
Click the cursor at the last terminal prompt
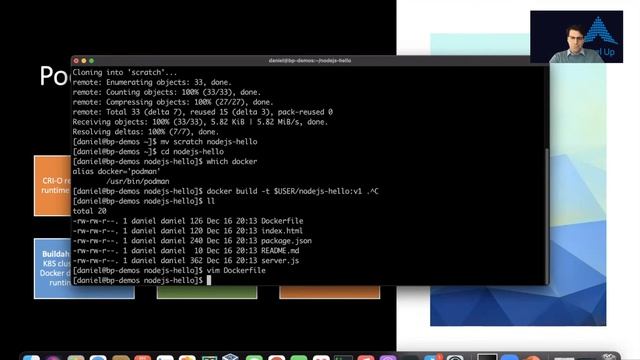[209, 280]
